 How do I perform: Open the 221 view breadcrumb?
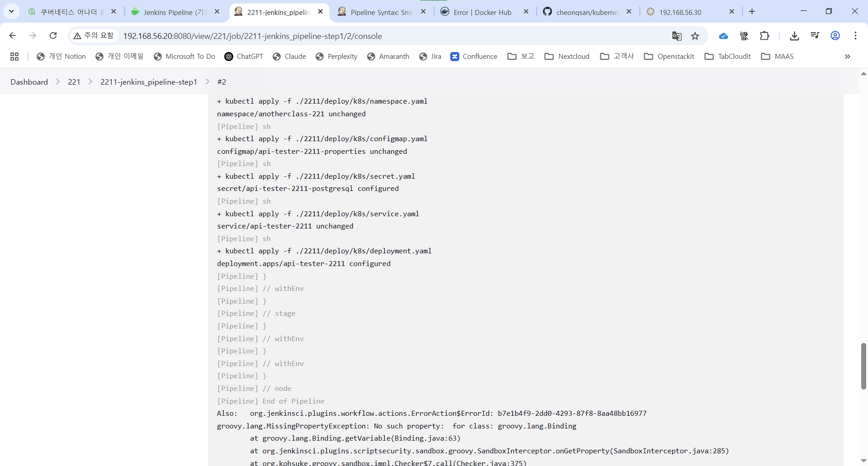(x=74, y=82)
